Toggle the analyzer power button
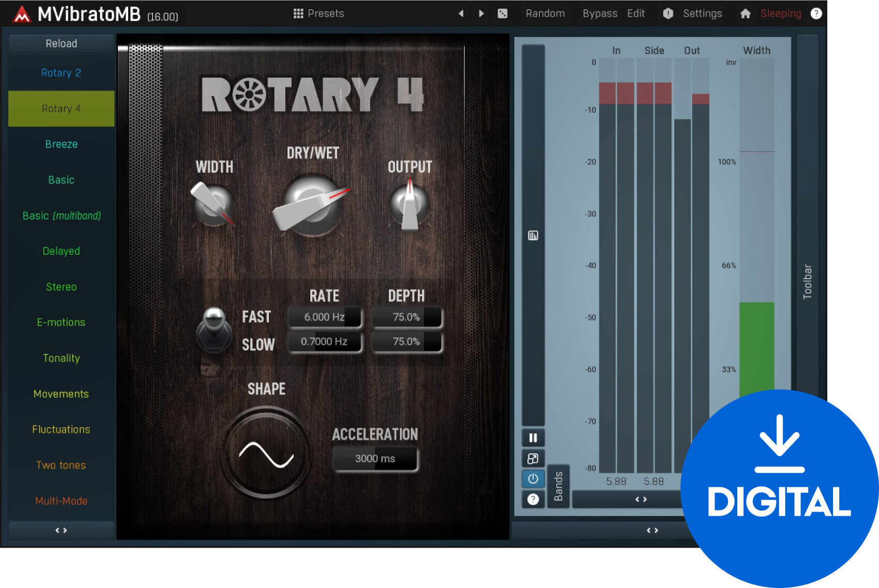This screenshot has height=588, width=879. [x=533, y=479]
